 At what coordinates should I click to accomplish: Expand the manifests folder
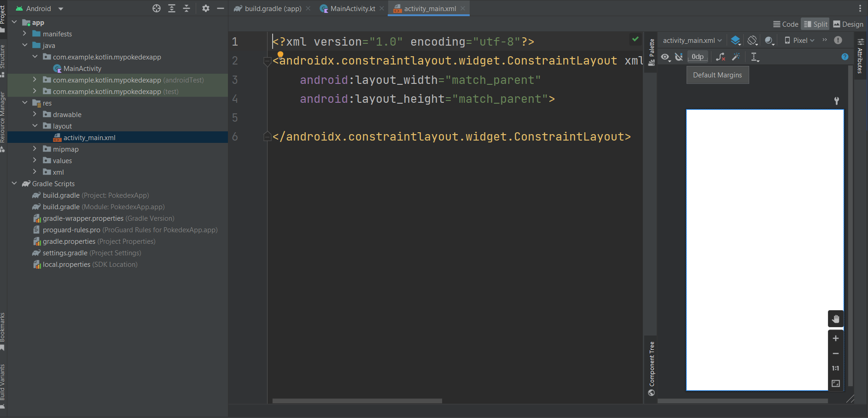25,34
